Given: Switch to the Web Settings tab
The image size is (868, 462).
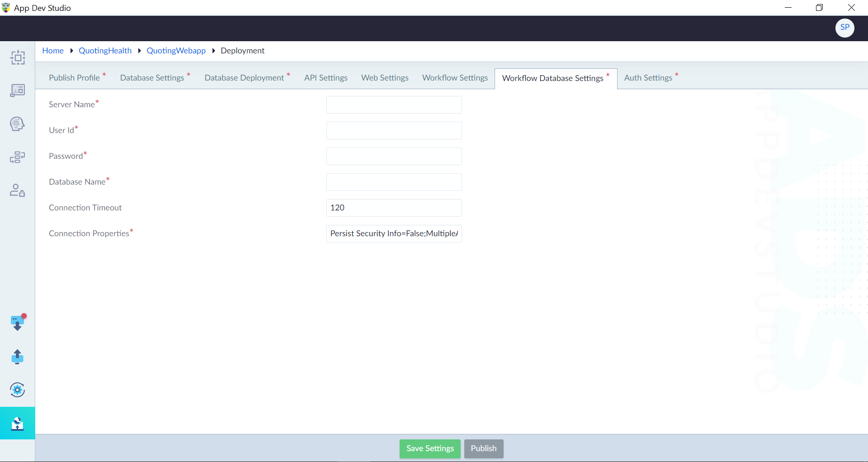Looking at the screenshot, I should click(x=385, y=78).
